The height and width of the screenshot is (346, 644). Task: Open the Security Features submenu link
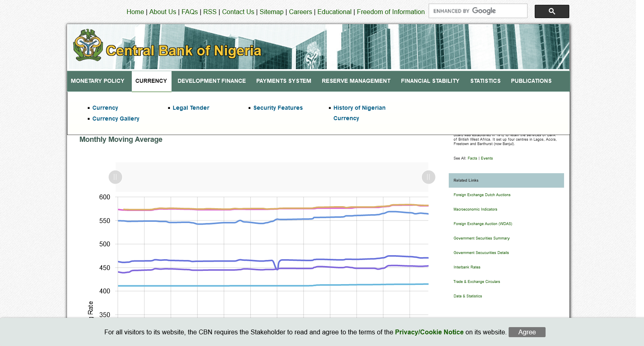278,108
